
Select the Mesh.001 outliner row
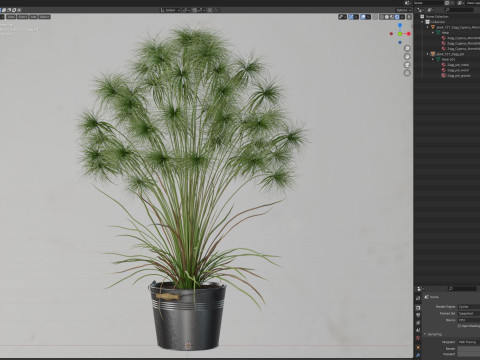448,59
